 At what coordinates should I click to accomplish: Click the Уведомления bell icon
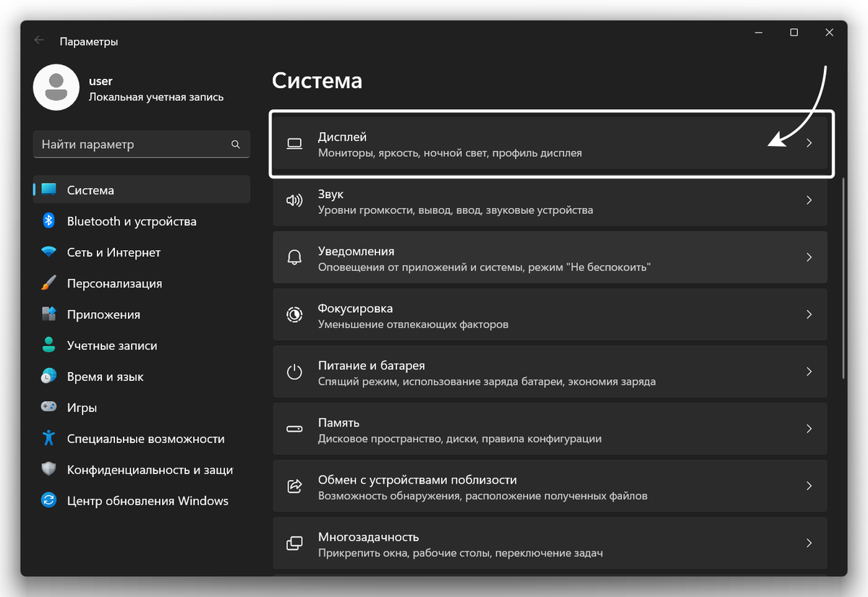(294, 257)
